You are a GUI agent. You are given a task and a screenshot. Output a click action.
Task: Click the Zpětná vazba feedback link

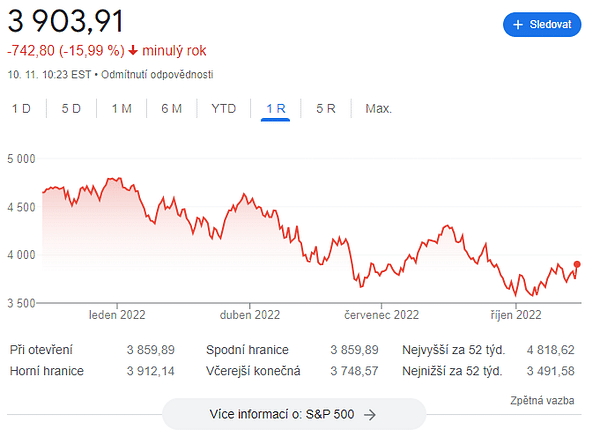click(x=542, y=400)
